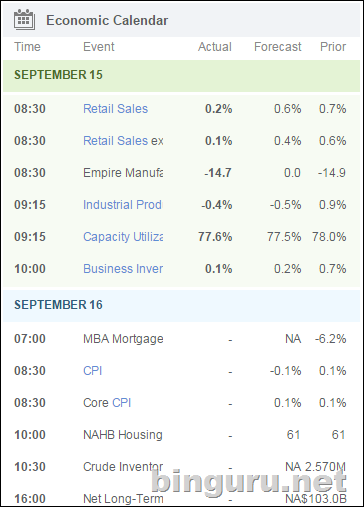Click the Event column header

pos(99,47)
